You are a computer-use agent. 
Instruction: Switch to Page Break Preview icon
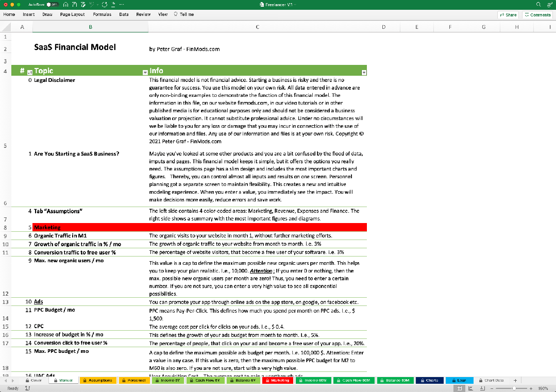coord(482,388)
